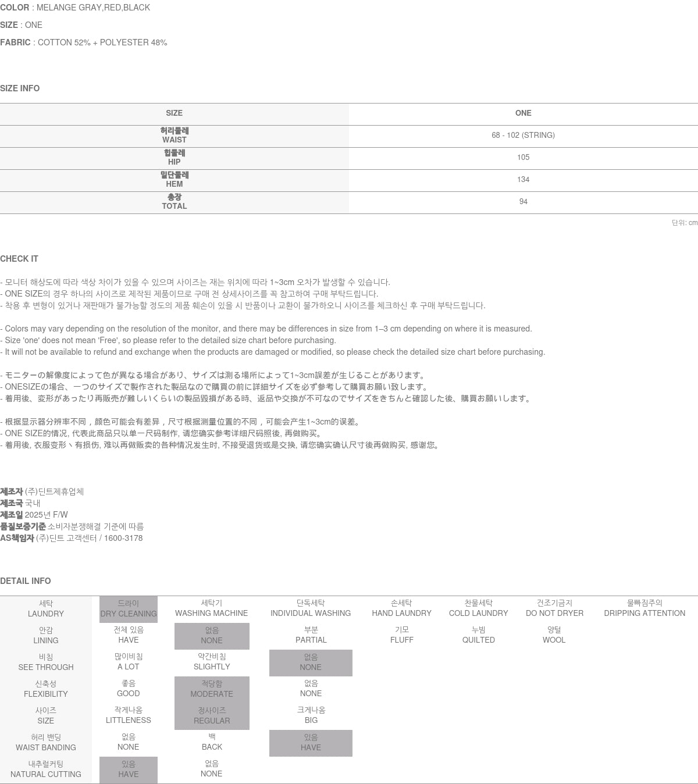Click the HAND LAUNDRY care label

[x=401, y=609]
